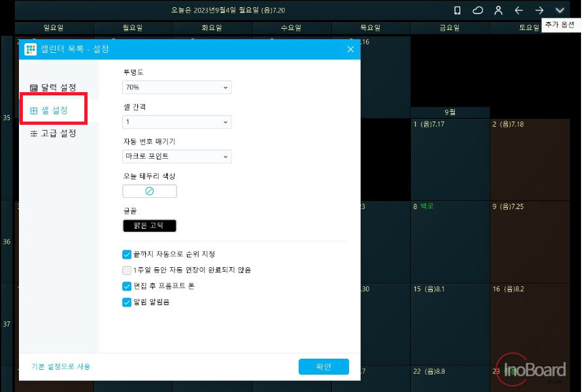The height and width of the screenshot is (392, 583).
Task: Click the cloud icon in the top bar
Action: pyautogui.click(x=478, y=10)
